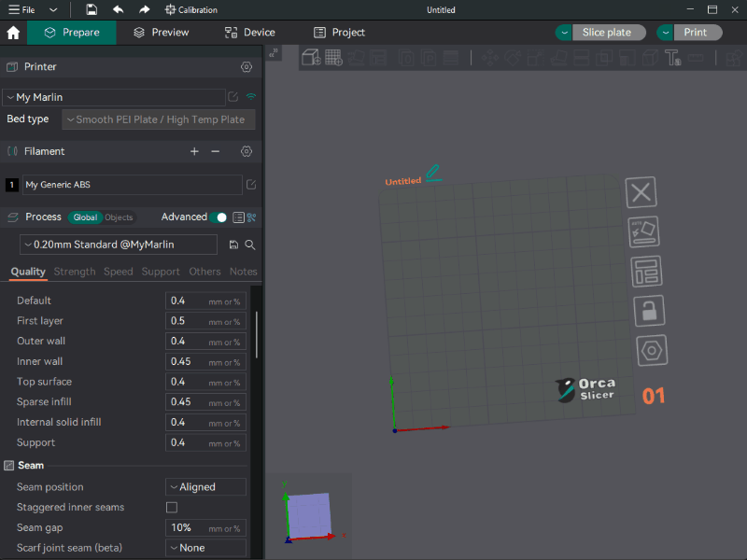The height and width of the screenshot is (560, 747).
Task: Click plate auto-orient icon
Action: pos(644,231)
